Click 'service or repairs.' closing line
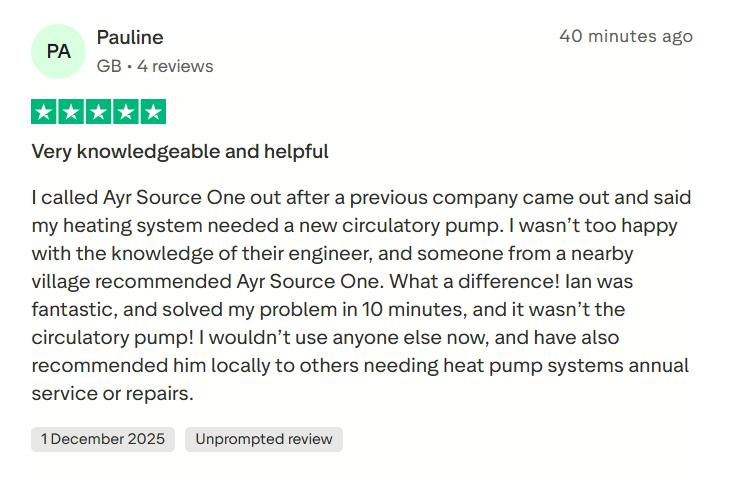The image size is (741, 480). click(112, 393)
